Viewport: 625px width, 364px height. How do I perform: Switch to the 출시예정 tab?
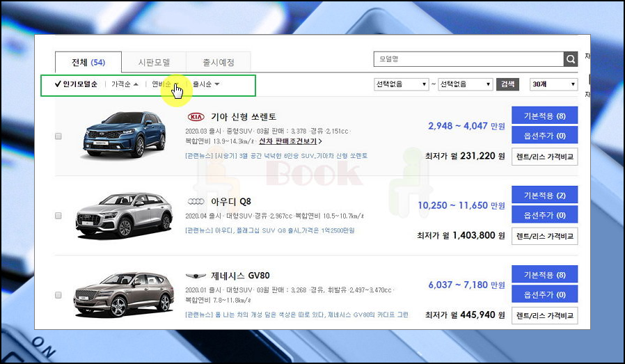[219, 62]
